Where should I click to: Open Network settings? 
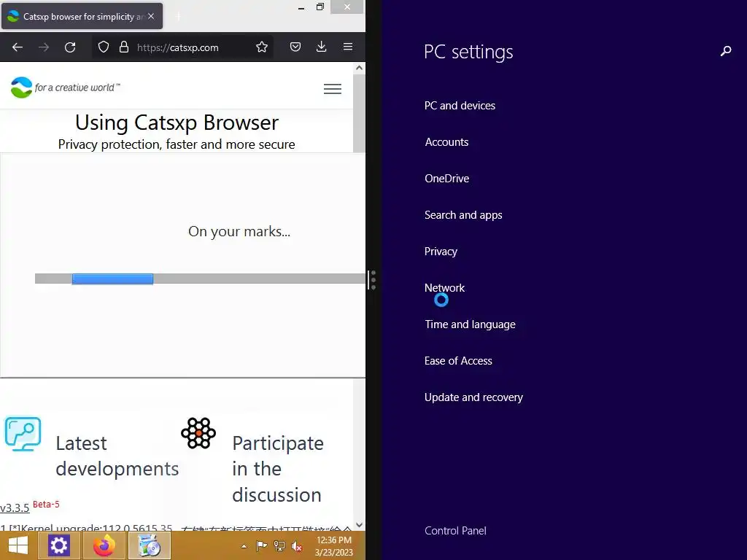(x=444, y=287)
